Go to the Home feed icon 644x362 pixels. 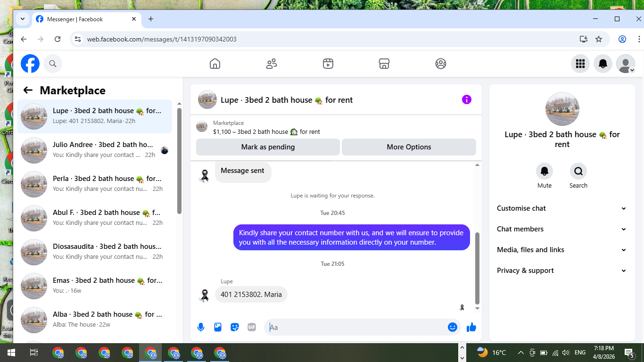tap(215, 64)
